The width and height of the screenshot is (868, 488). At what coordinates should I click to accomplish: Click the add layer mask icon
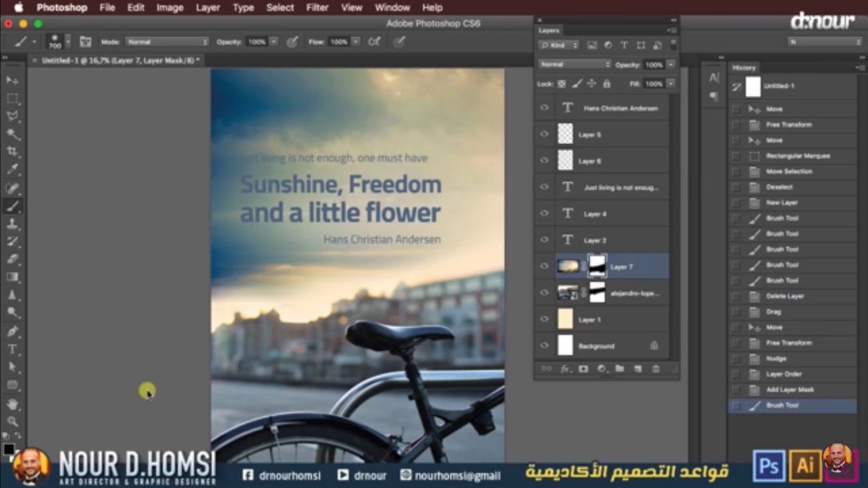pyautogui.click(x=583, y=369)
